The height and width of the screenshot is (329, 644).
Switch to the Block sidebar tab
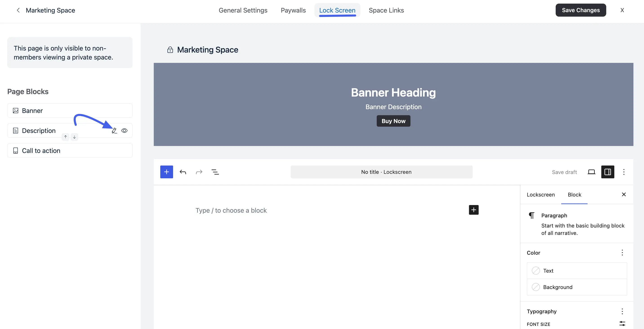[574, 195]
